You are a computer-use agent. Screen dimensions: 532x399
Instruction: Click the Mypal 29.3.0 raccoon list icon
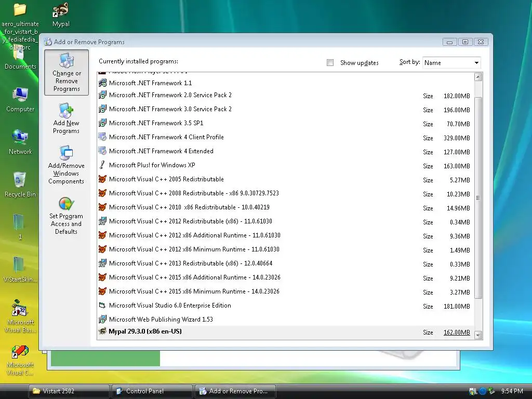click(102, 331)
